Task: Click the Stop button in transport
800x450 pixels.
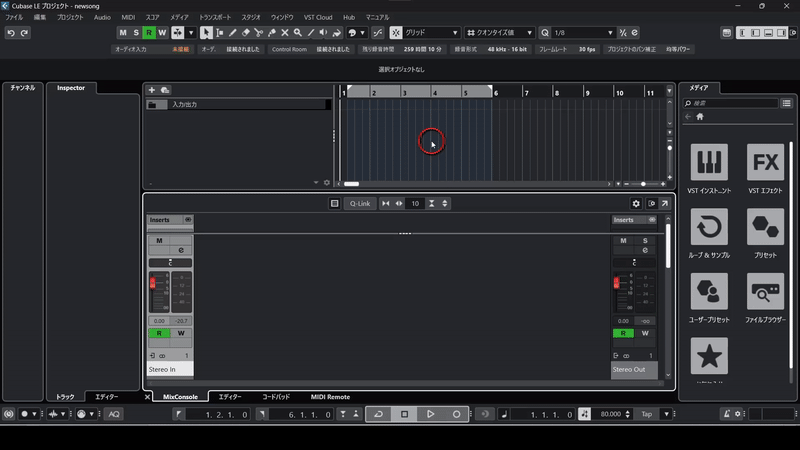Action: [404, 414]
